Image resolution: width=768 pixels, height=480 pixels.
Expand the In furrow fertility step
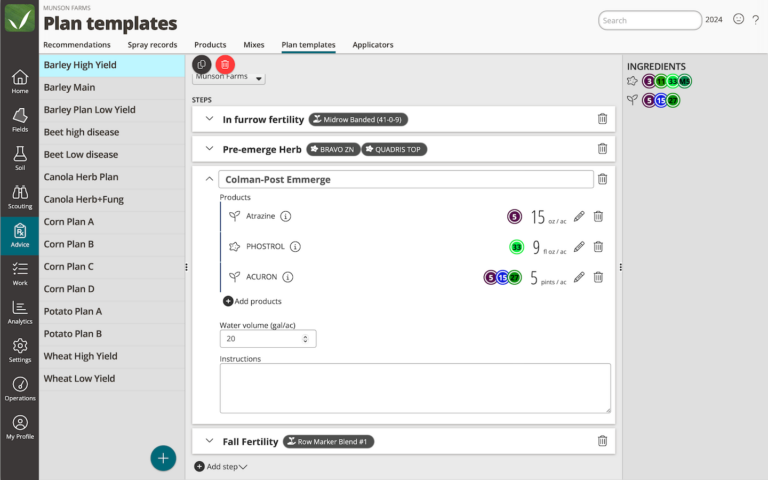pyautogui.click(x=209, y=119)
